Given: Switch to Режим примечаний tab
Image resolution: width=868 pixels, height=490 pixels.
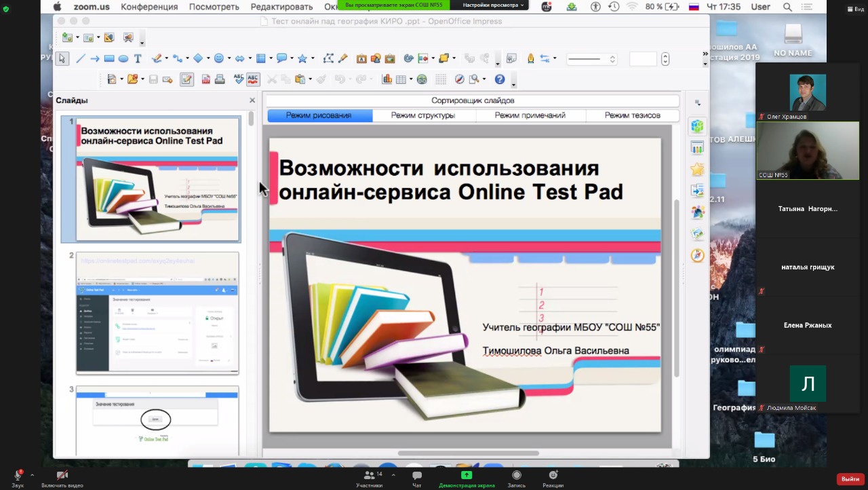Looking at the screenshot, I should (530, 115).
